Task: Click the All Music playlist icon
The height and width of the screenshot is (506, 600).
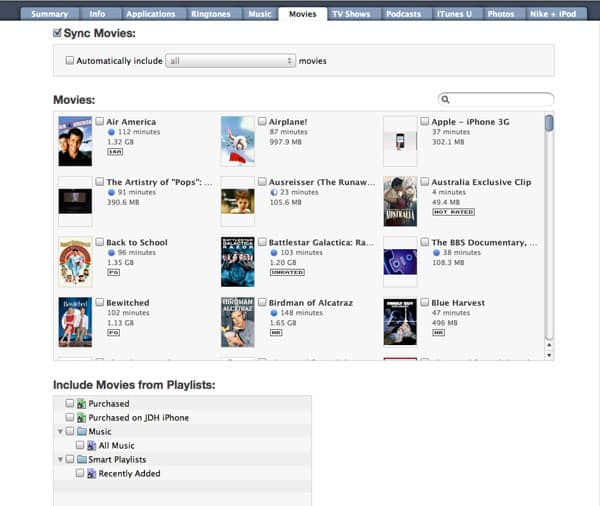Action: tap(91, 446)
